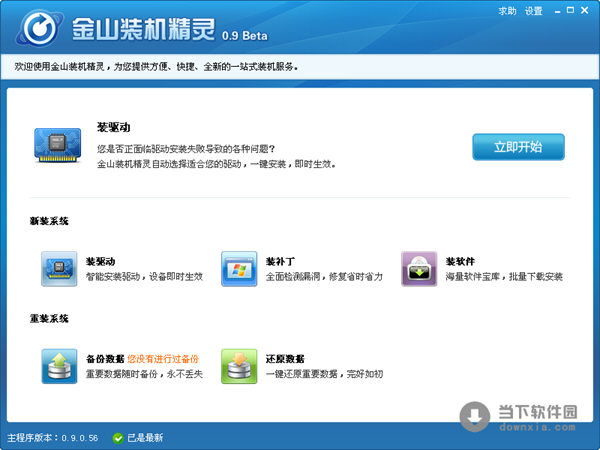Click 一键还原重要数据，完好如初 description

coord(324,374)
